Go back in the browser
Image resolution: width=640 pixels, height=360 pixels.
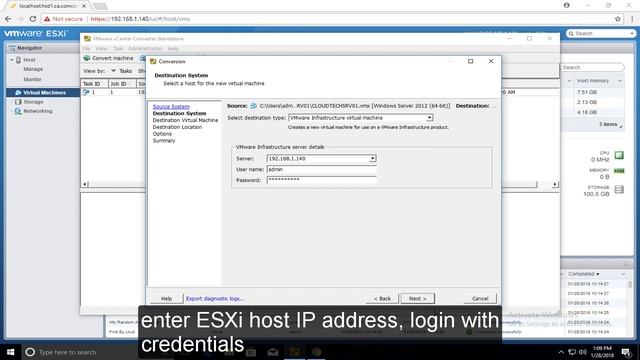[8, 19]
